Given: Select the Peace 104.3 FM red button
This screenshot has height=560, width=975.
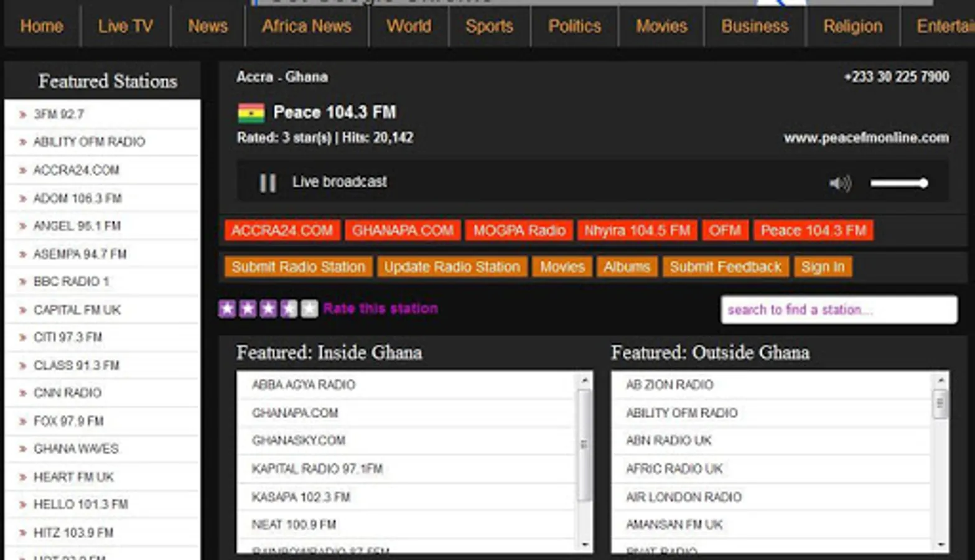Looking at the screenshot, I should click(813, 231).
